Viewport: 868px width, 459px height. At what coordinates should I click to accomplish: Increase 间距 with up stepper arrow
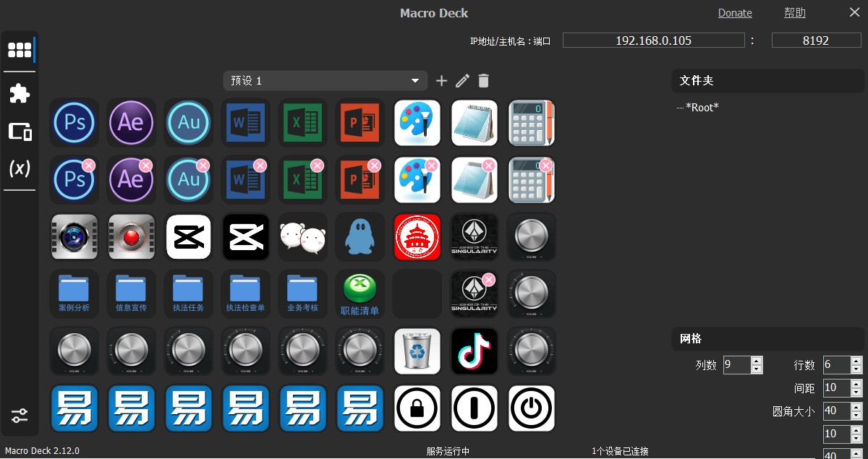[x=856, y=384]
